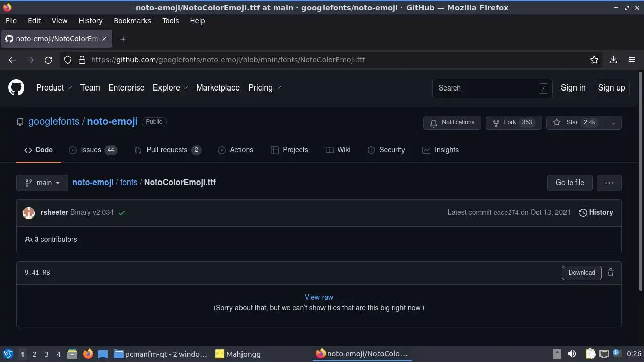Open the Firefox File menu
Image resolution: width=644 pixels, height=362 pixels.
(11, 21)
